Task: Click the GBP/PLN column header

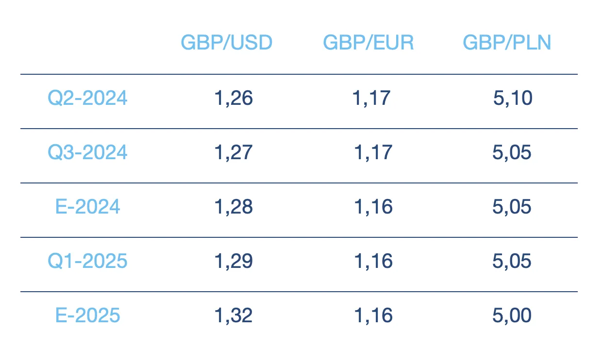Action: pos(507,43)
